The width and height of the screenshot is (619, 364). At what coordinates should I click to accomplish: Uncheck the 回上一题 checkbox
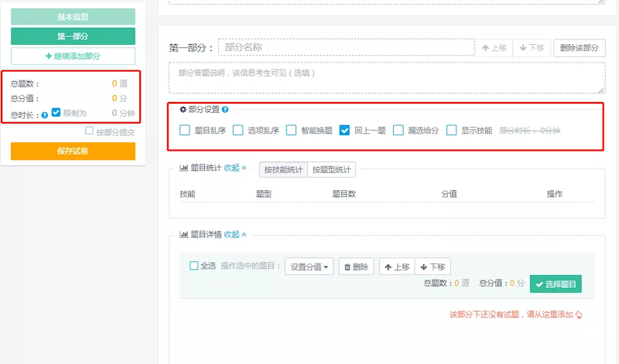tap(344, 130)
